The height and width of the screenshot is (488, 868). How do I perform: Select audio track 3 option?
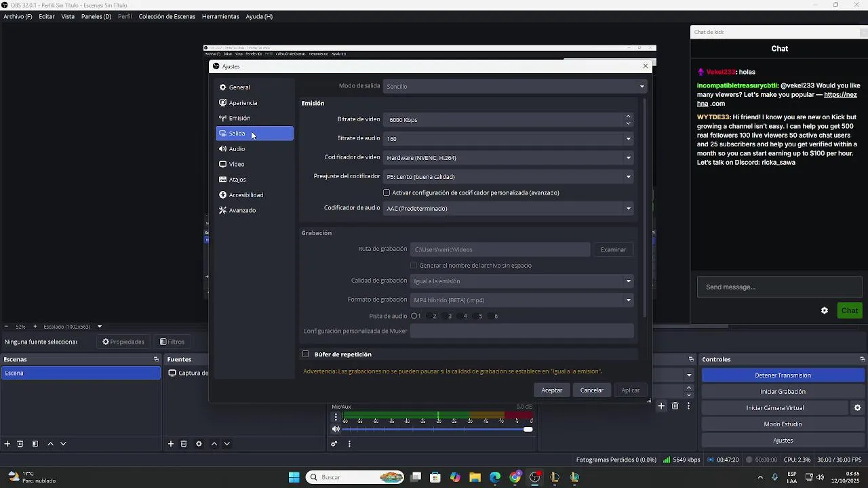[447, 316]
